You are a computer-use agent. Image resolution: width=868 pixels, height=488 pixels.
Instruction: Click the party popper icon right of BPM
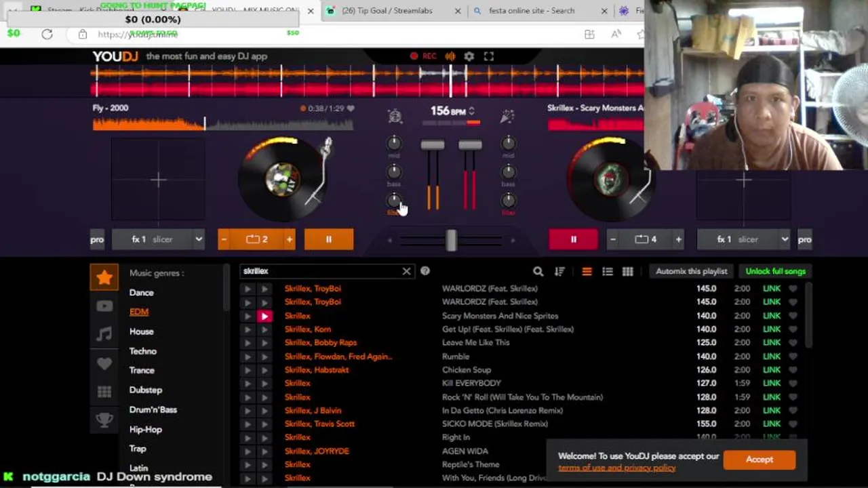[507, 116]
